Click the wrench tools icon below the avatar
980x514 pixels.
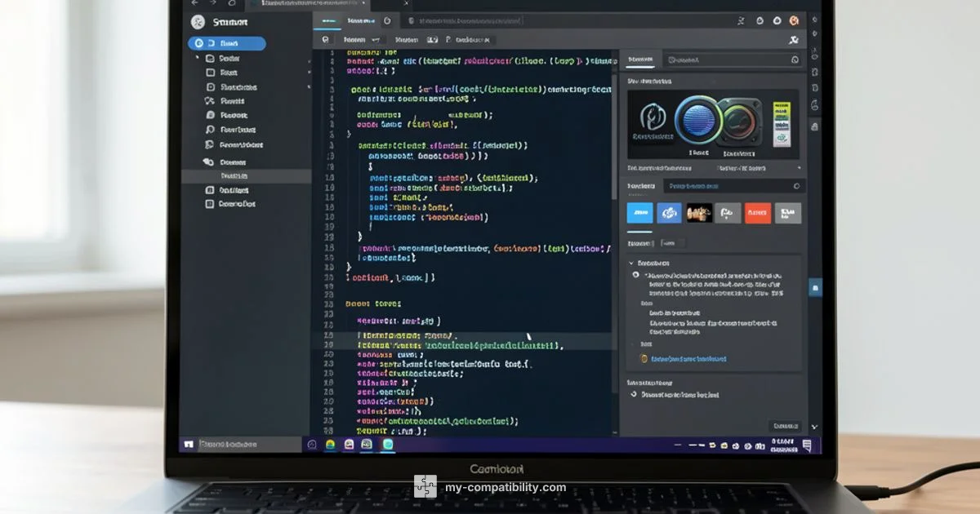pos(793,39)
